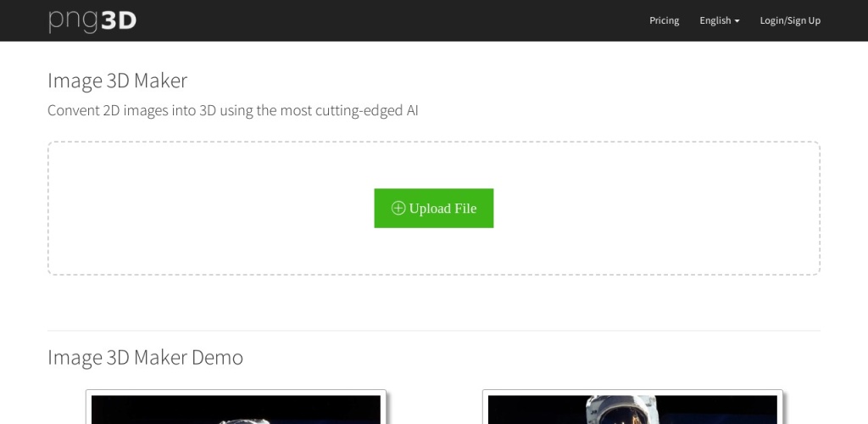The width and height of the screenshot is (868, 424).
Task: Click the thin 'png' letters of the logo
Action: 74,22
